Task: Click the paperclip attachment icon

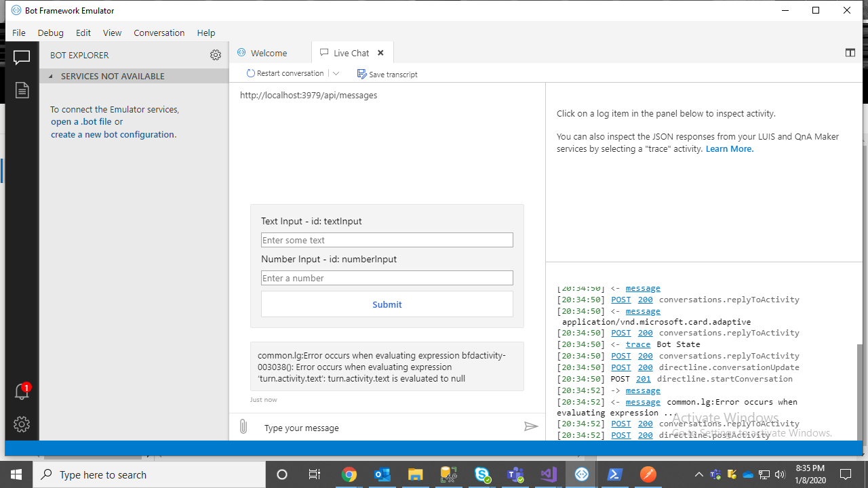Action: 243,427
